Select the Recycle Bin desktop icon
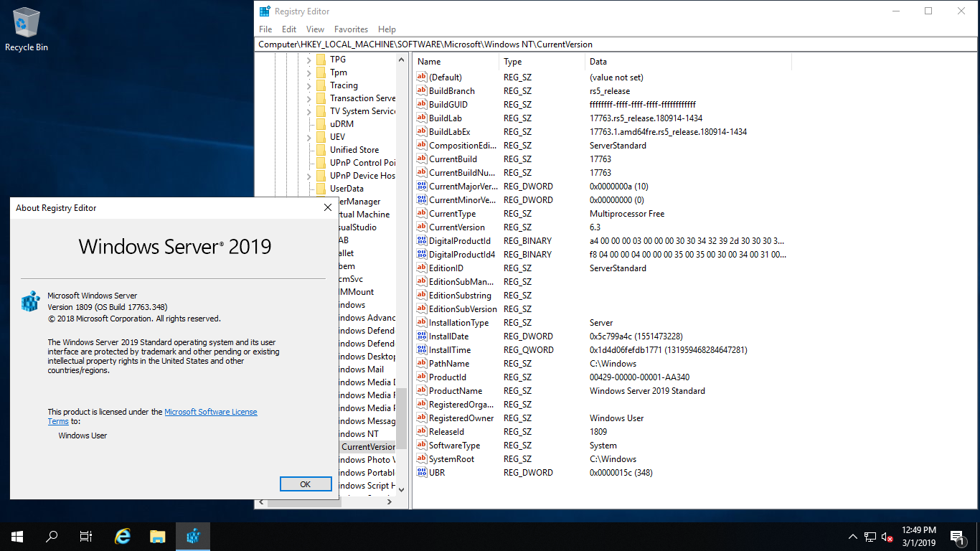 point(27,30)
